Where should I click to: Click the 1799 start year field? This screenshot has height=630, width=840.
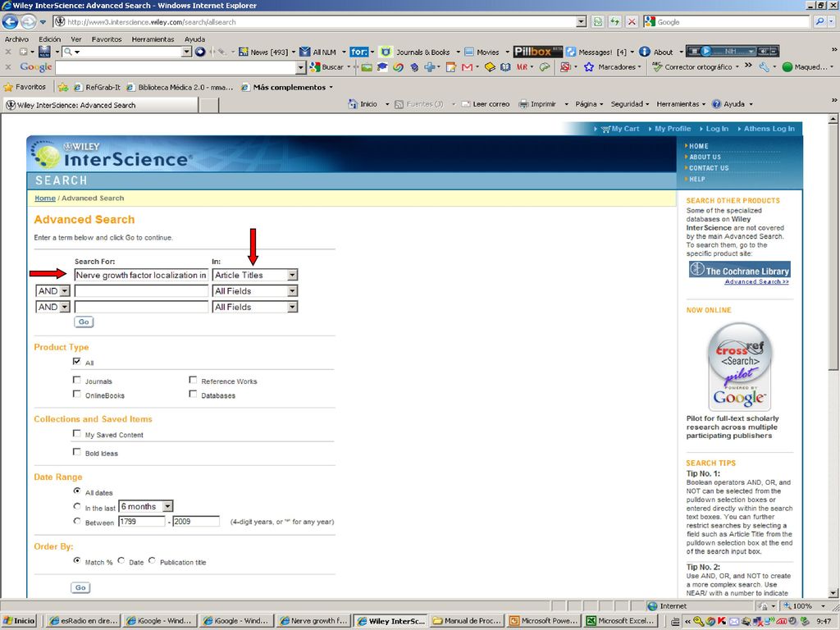(142, 521)
